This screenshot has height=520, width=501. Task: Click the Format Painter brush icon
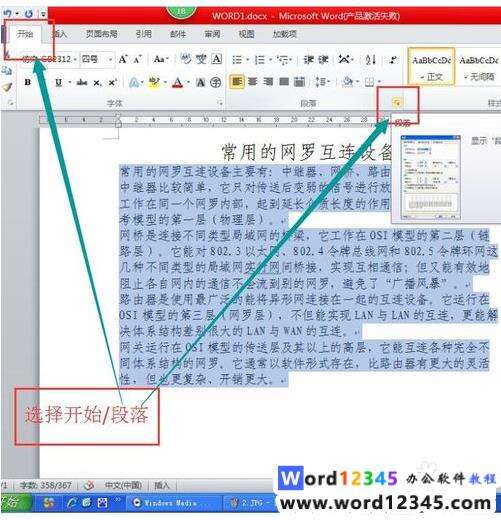point(7,87)
